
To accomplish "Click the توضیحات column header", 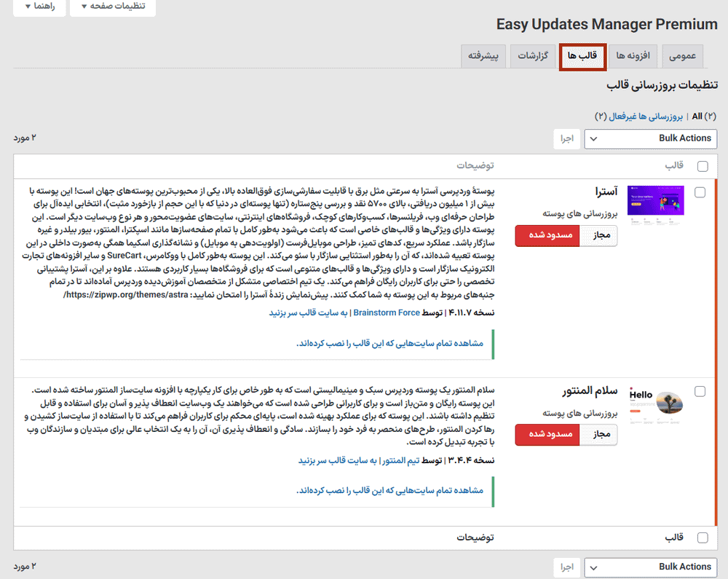I will [475, 166].
